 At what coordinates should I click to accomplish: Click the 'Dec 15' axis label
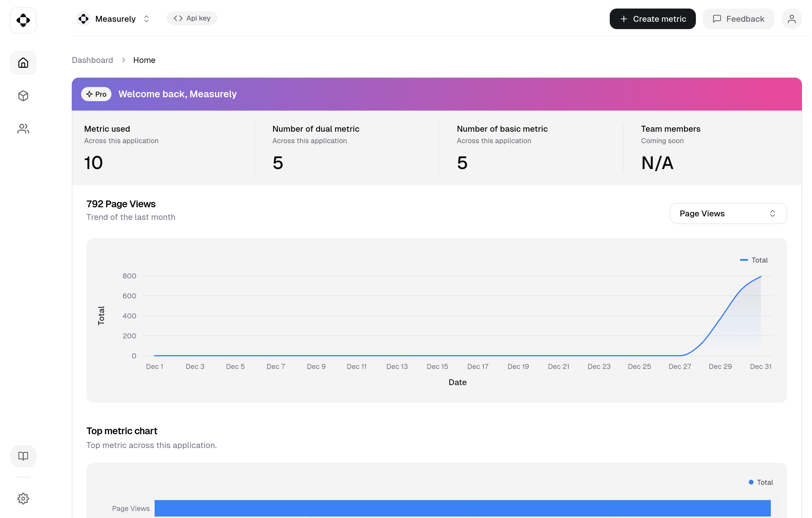point(437,367)
